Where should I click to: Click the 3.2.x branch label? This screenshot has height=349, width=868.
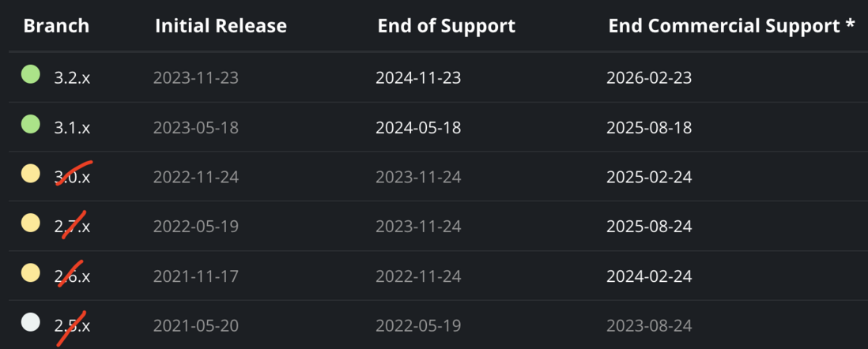coord(72,78)
